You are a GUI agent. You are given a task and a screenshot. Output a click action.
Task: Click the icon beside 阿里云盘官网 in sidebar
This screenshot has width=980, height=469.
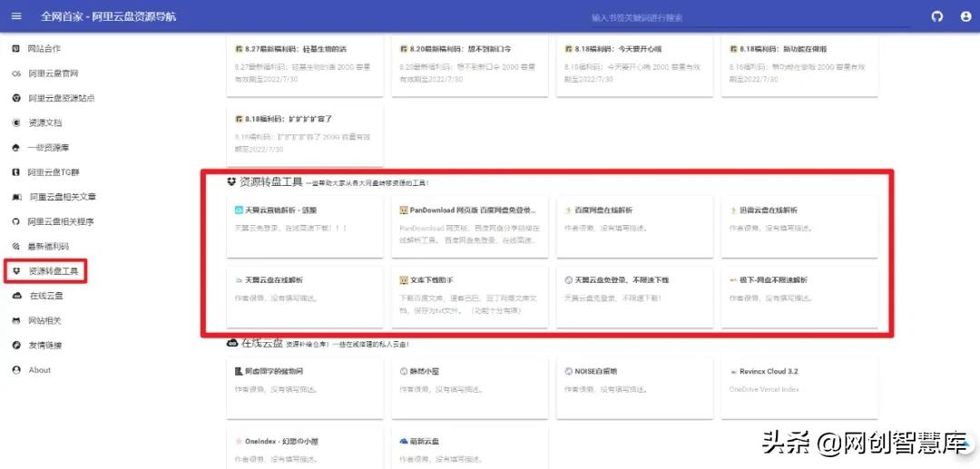click(16, 73)
